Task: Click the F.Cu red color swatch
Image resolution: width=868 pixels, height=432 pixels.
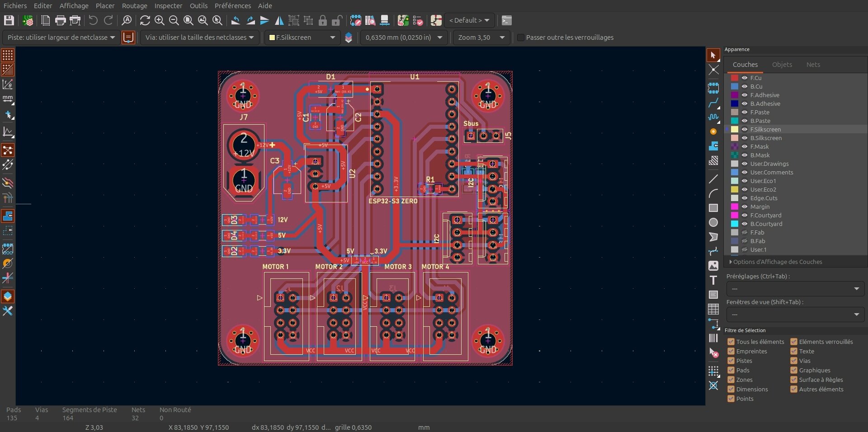Action: click(735, 78)
